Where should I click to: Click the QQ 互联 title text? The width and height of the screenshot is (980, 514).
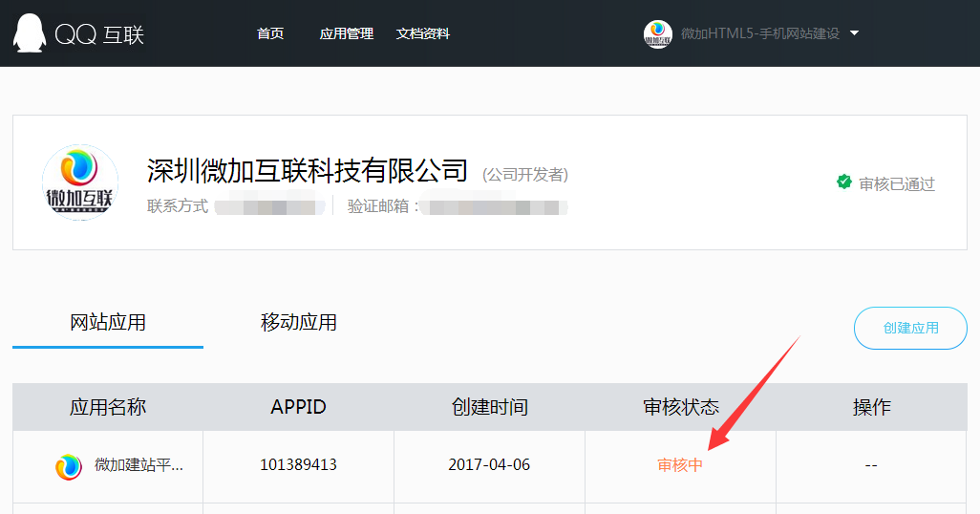point(99,34)
